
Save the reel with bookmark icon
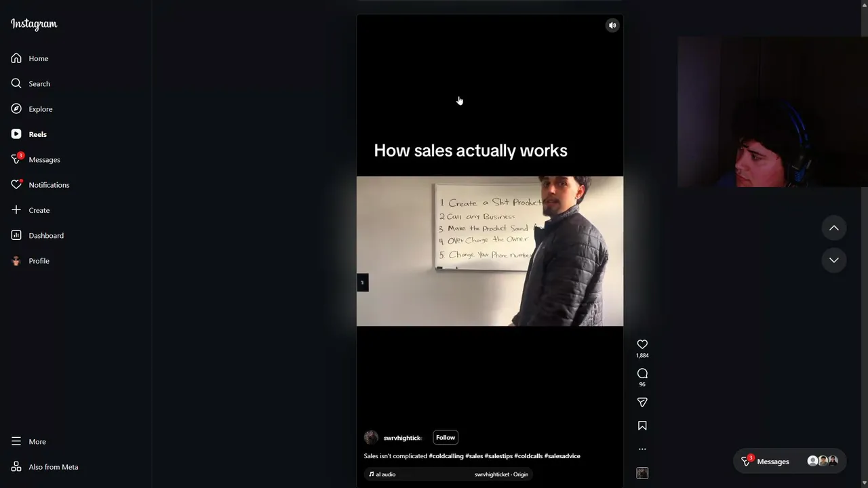tap(642, 426)
